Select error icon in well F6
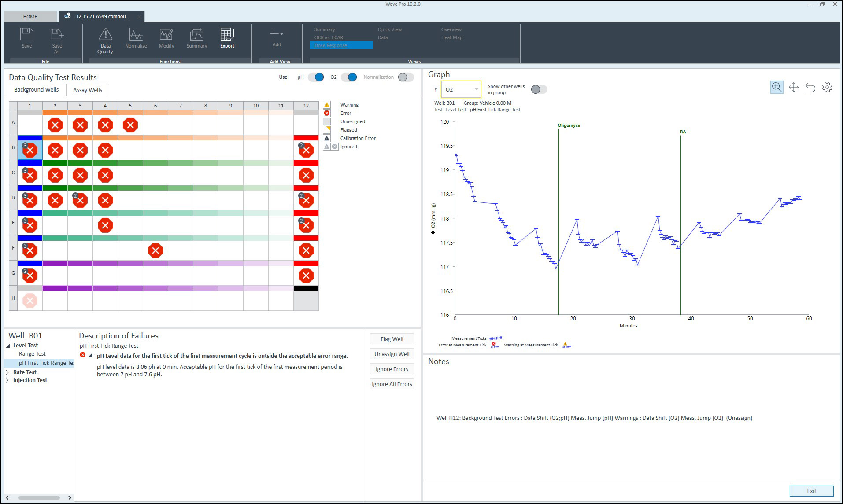Viewport: 843px width, 504px height. 155,250
